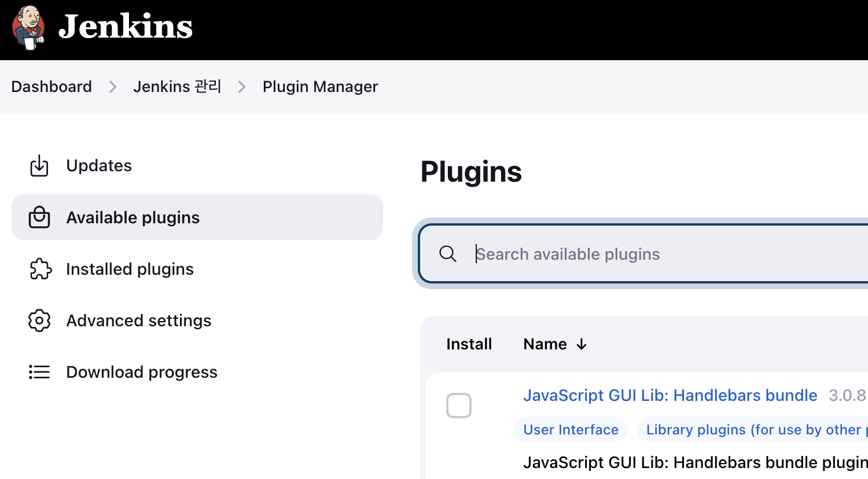
Task: Expand chevron after Dashboard breadcrumb
Action: pos(113,87)
